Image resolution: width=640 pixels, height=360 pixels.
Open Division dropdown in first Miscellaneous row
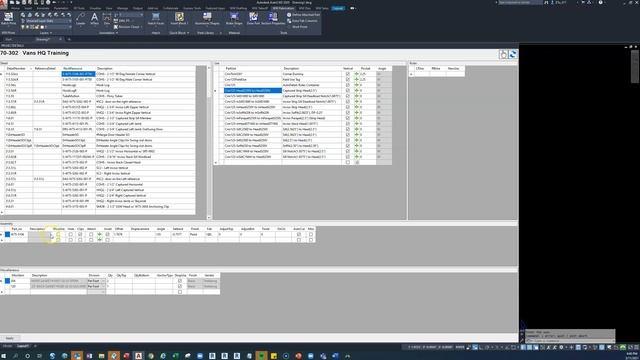[x=103, y=281]
